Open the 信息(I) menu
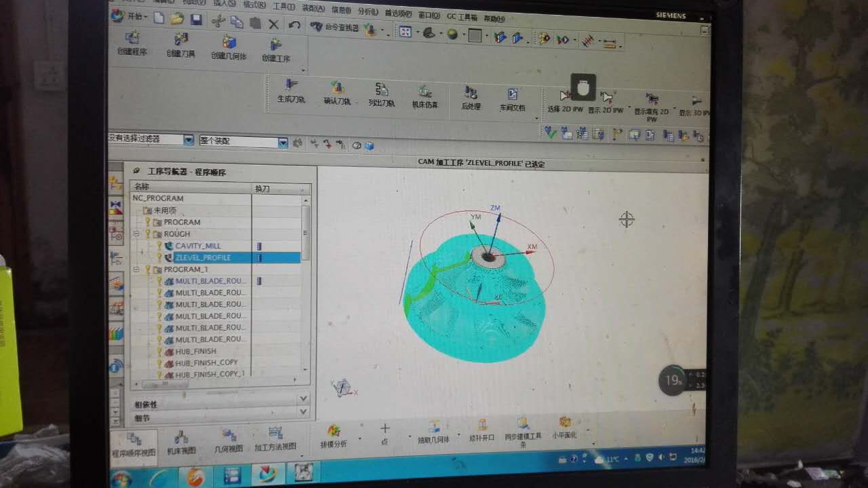The height and width of the screenshot is (488, 868). point(342,10)
